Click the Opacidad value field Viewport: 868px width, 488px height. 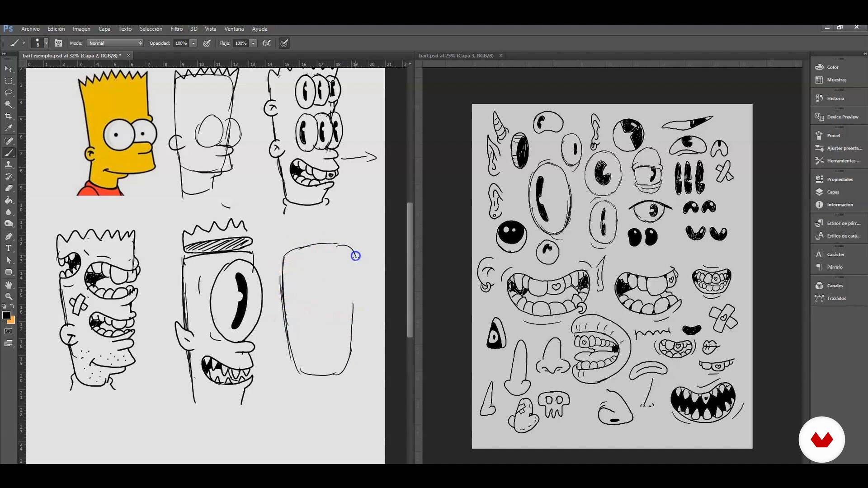coord(181,43)
